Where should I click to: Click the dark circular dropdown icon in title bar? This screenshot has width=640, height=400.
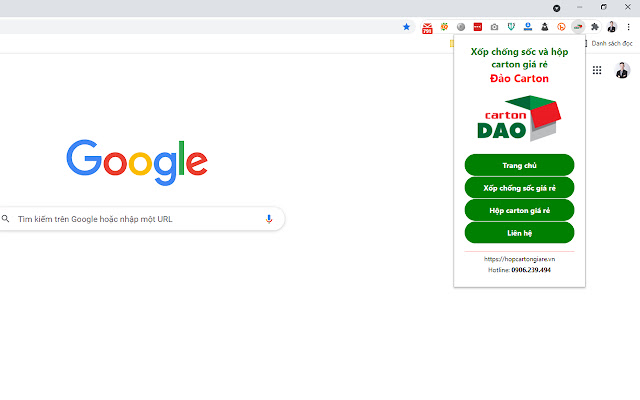(x=556, y=8)
